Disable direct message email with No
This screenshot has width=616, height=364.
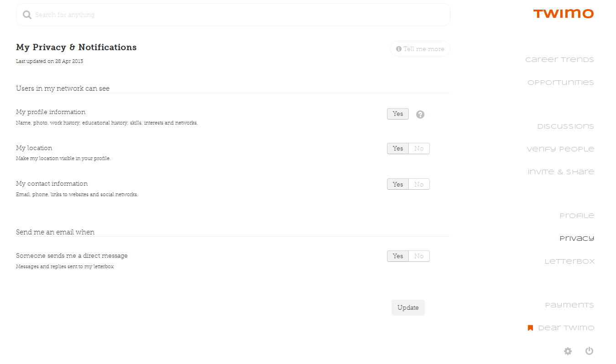pyautogui.click(x=419, y=256)
